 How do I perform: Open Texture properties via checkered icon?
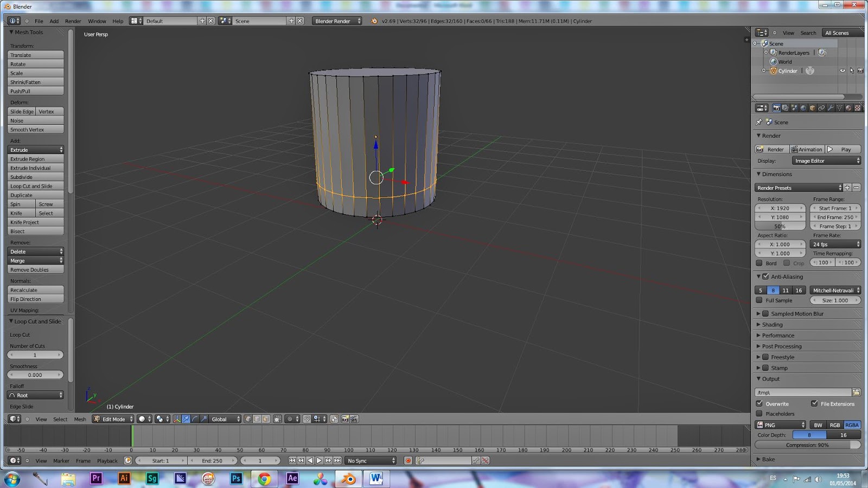[x=857, y=107]
